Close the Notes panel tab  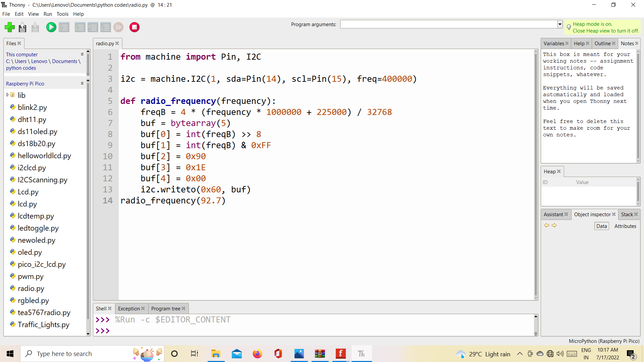pos(637,43)
